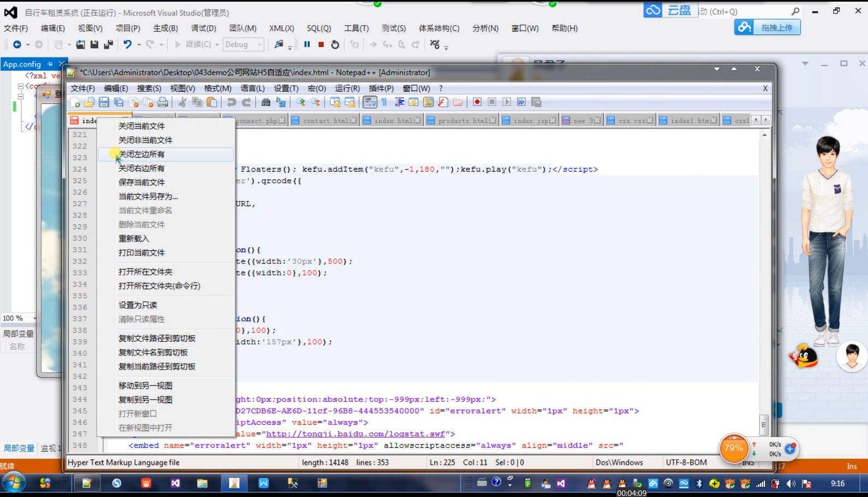Click the Paste clipboard icon in Notepad++ toolbar
This screenshot has width=868, height=497.
pos(212,102)
